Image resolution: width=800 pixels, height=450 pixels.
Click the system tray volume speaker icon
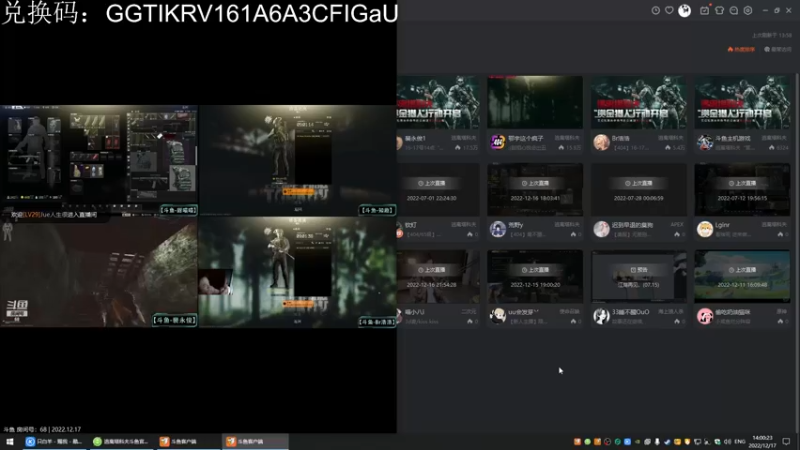click(728, 442)
